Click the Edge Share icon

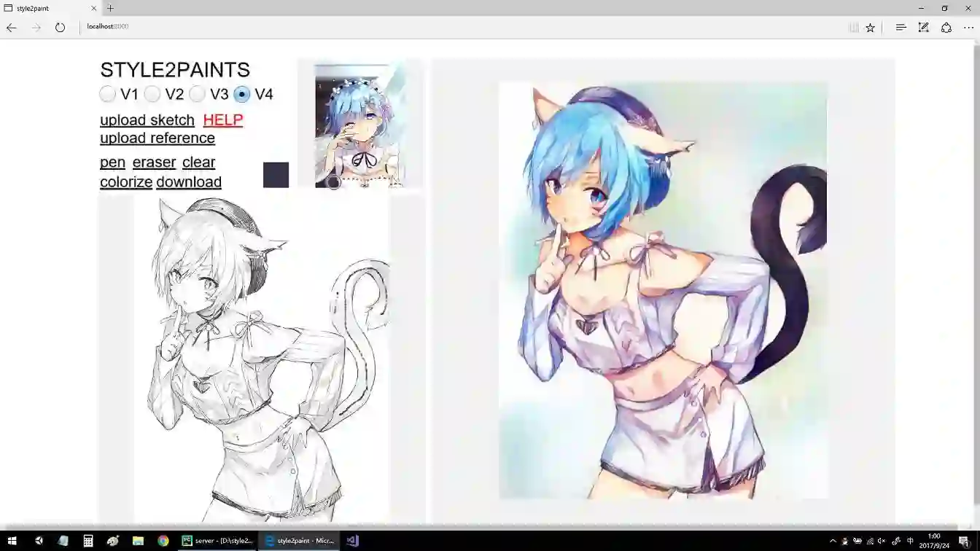coord(946,28)
